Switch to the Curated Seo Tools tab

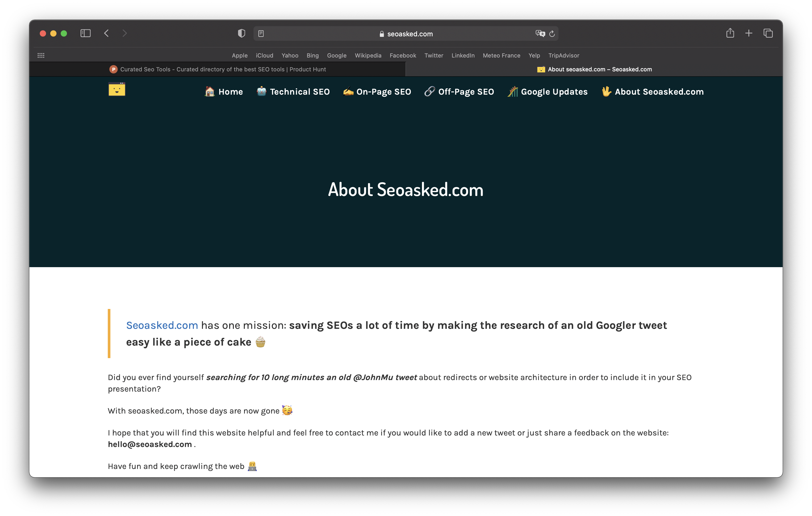coord(217,70)
